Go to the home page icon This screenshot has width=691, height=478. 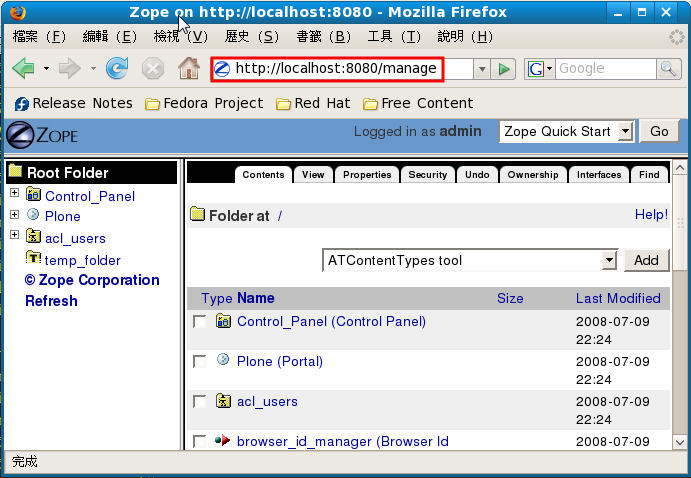189,69
